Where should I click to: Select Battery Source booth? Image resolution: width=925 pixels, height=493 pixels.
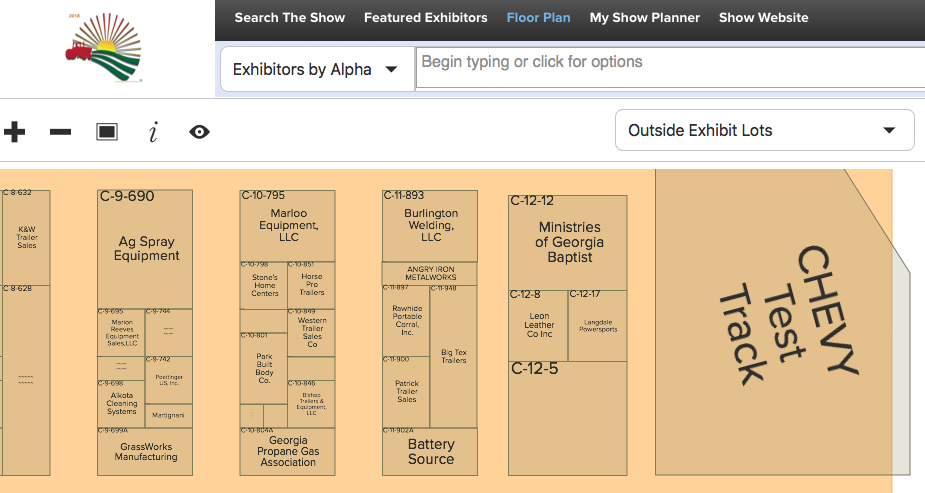430,452
